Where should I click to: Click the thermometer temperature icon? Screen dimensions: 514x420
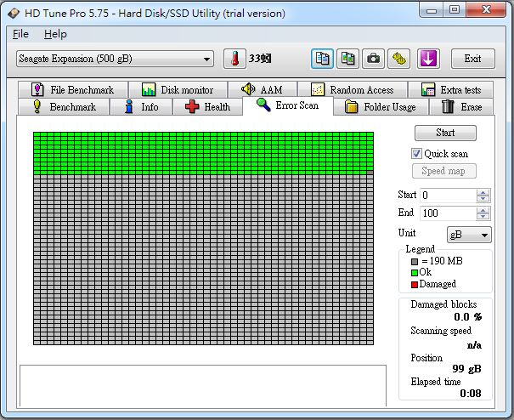(x=234, y=59)
